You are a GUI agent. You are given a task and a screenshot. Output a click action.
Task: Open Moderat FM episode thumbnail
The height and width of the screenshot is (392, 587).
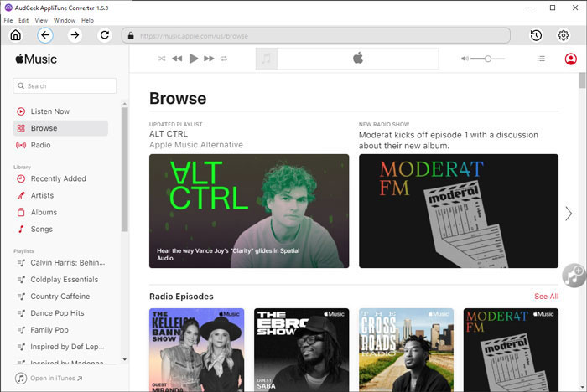[x=511, y=350]
